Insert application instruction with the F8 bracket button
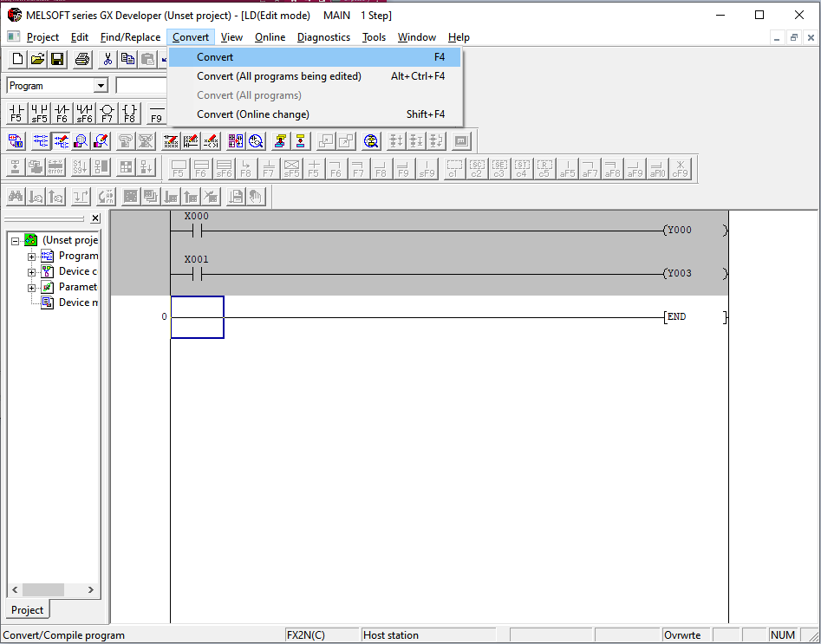 [x=129, y=113]
